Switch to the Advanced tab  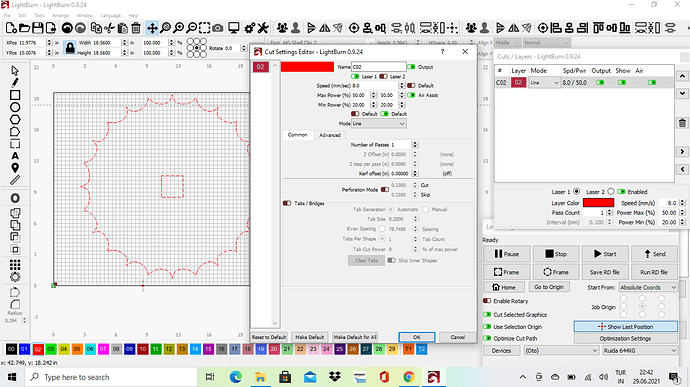330,135
